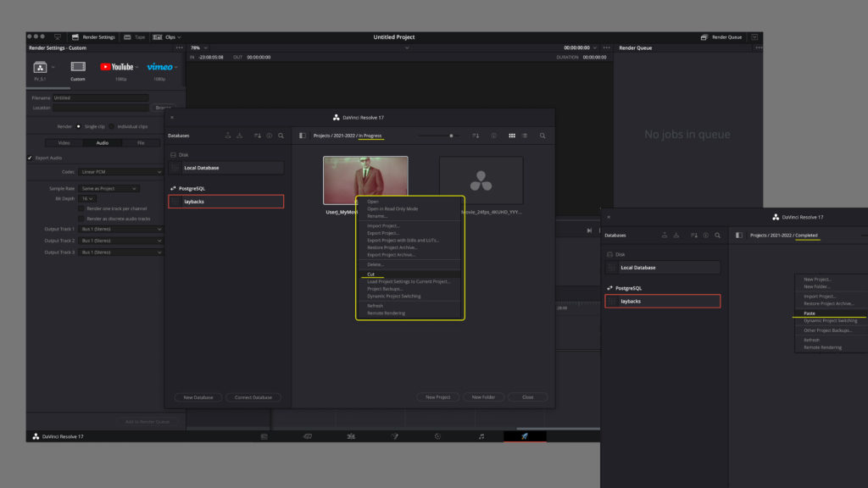Switch to the Video tab
868x488 pixels.
64,142
